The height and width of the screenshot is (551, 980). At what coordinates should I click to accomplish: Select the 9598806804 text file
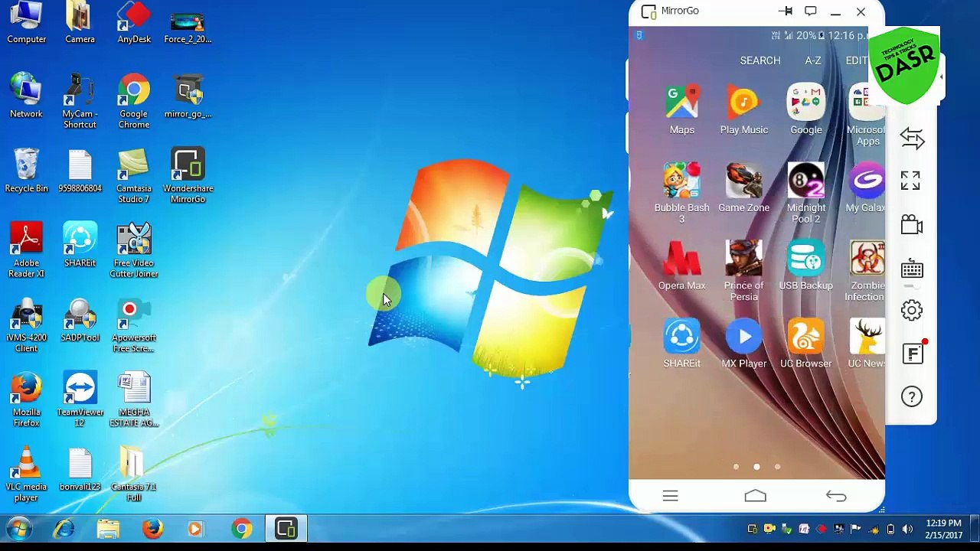click(80, 170)
